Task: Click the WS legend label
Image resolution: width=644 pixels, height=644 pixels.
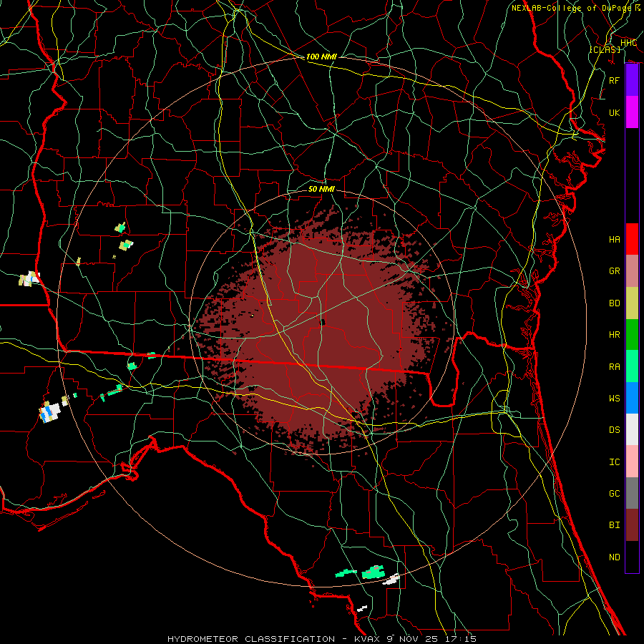Action: point(614,398)
